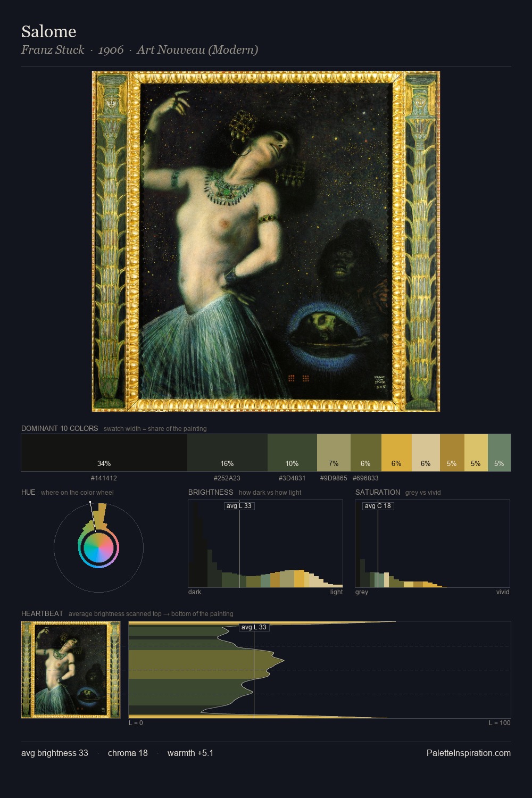Viewport: 532px width, 798px height.
Task: Click the hex code #252A23
Action: (x=227, y=478)
